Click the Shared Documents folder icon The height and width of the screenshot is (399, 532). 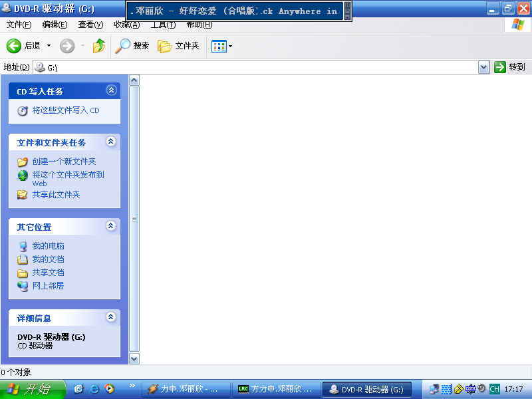23,273
